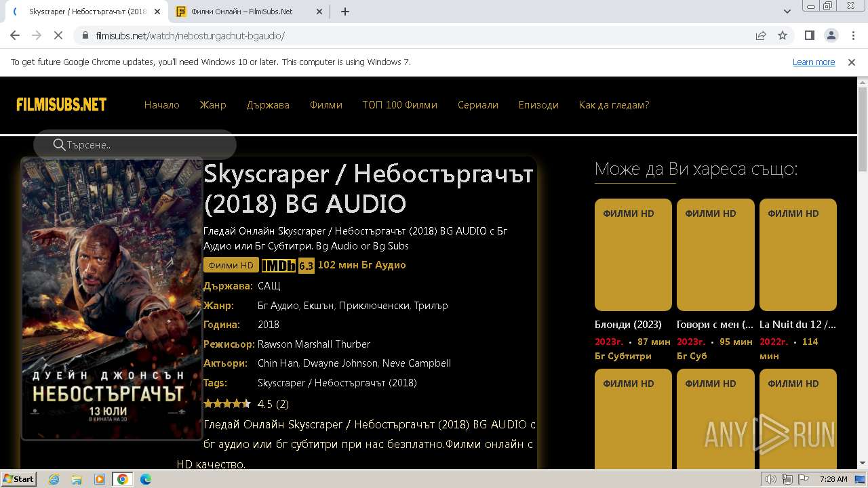This screenshot has height=488, width=868.
Task: Open Microsoft Edge from the taskbar
Action: point(146,479)
